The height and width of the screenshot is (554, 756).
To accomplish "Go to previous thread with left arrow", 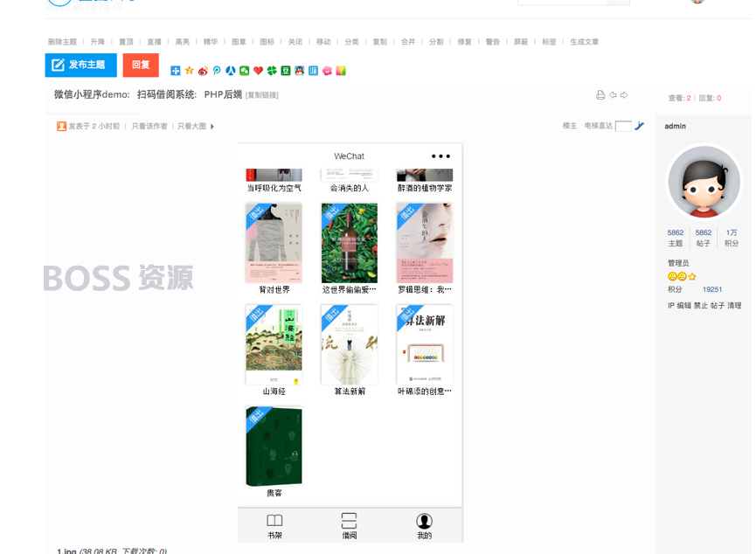I will (x=613, y=95).
